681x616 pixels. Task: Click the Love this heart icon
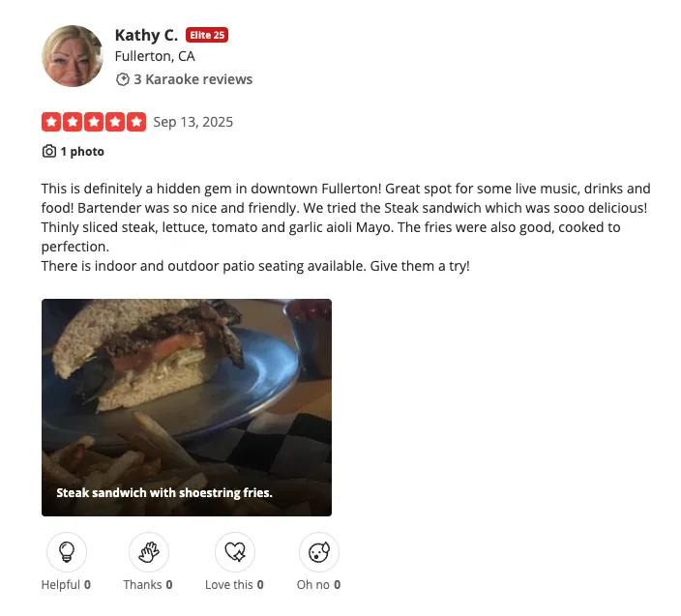coord(235,552)
